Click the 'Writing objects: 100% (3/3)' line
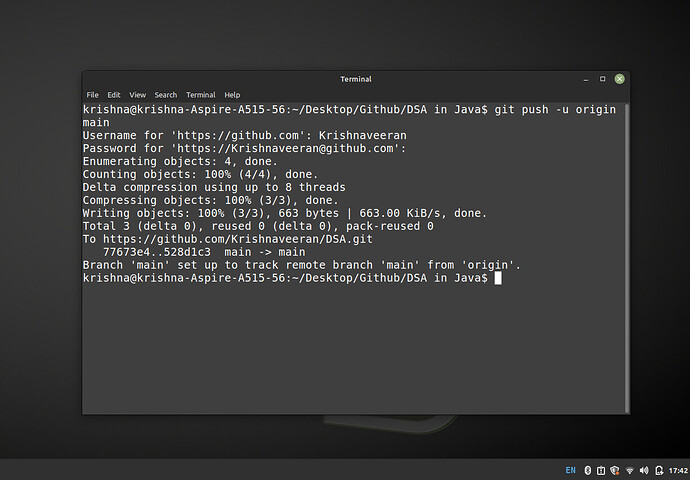Screen dimensions: 690x480 click(x=285, y=213)
